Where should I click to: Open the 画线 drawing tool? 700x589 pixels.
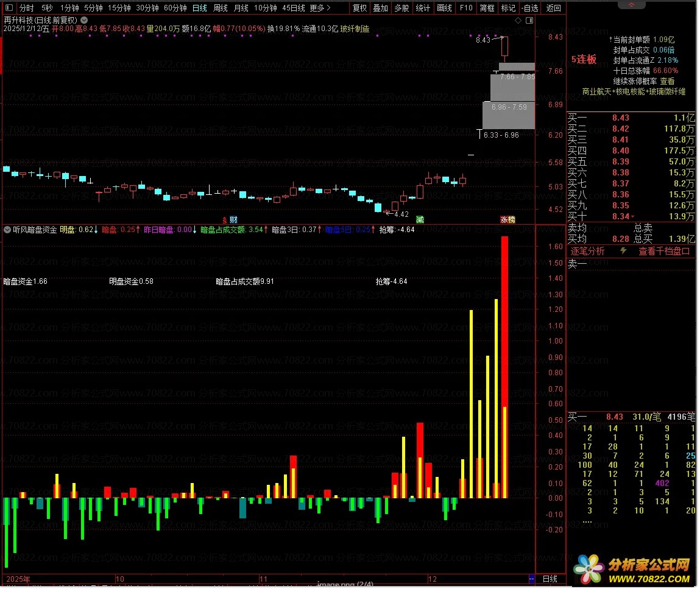445,7
